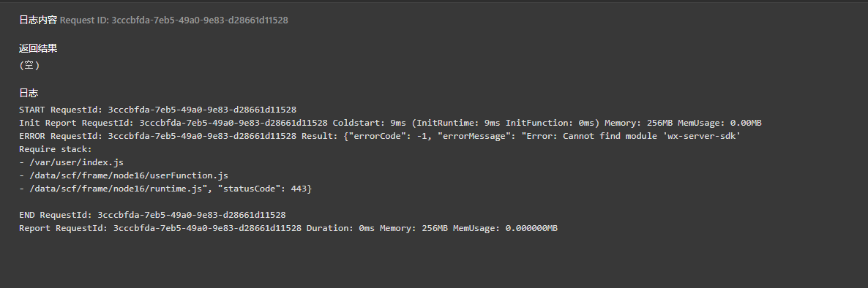Select the Request ID in the header

(x=174, y=20)
